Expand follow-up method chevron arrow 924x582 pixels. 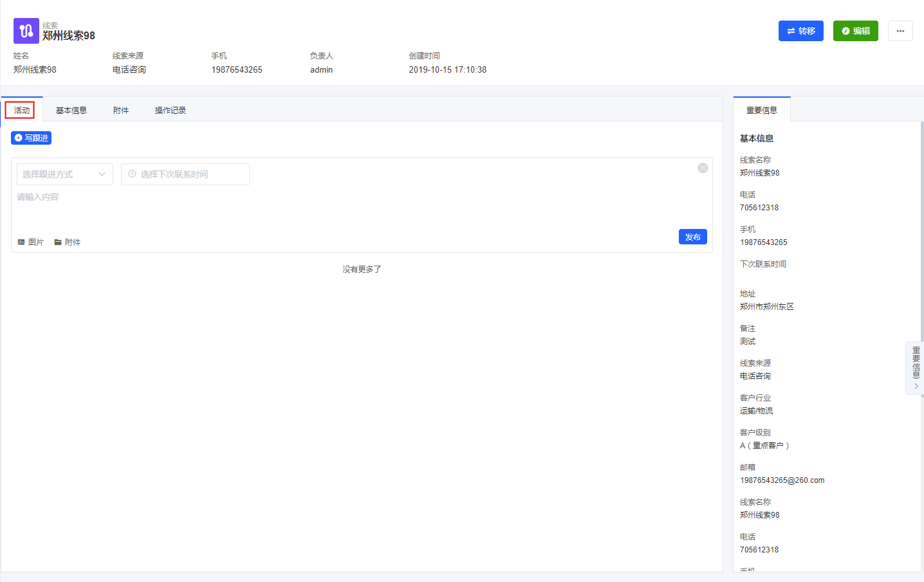[102, 174]
